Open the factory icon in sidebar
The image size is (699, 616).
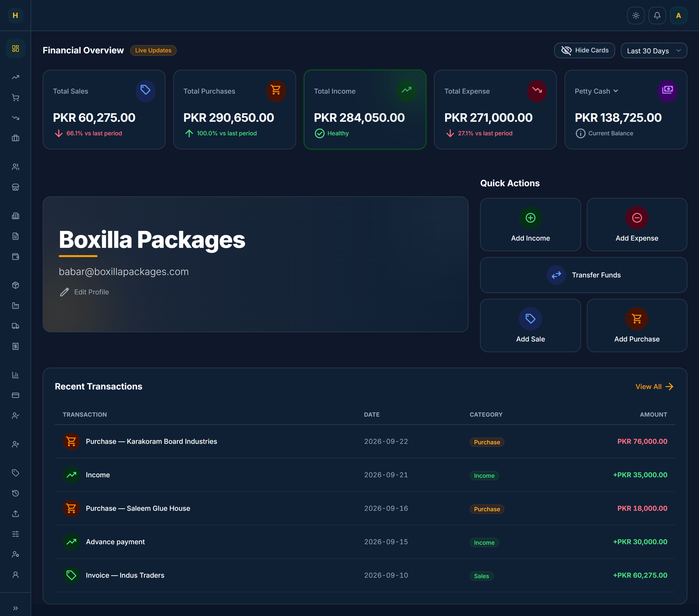[15, 306]
